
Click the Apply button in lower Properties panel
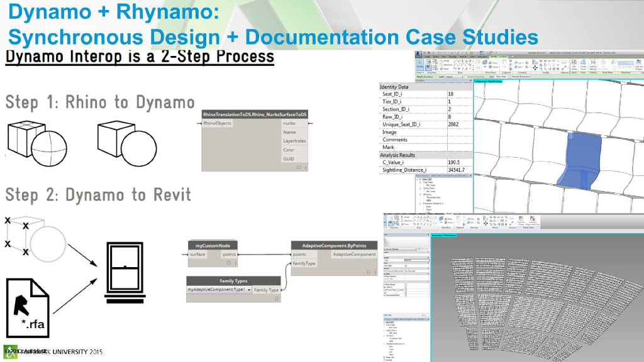[425, 315]
